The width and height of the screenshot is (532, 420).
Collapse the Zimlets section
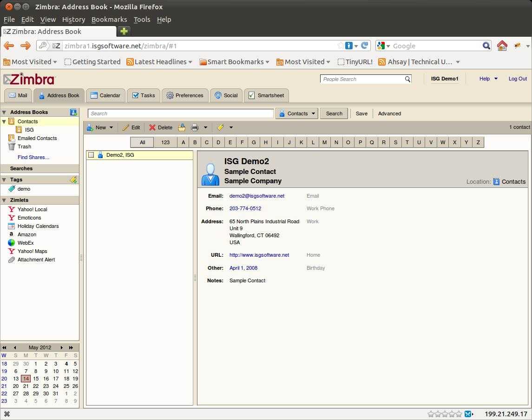(x=4, y=200)
